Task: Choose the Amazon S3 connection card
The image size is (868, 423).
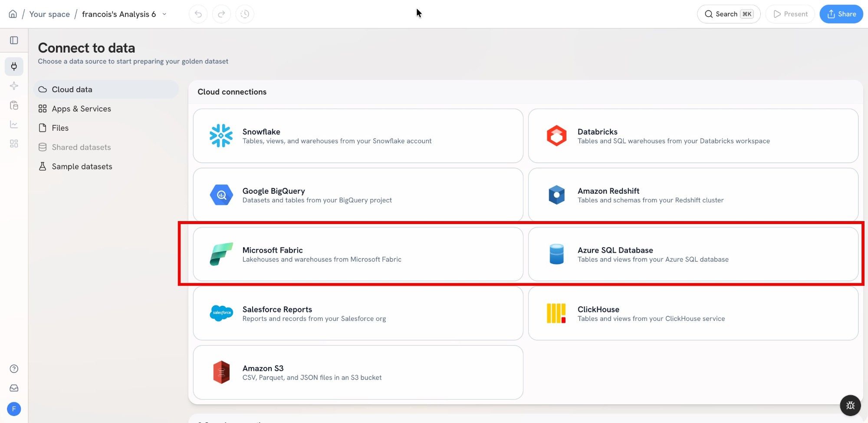Action: [x=358, y=373]
